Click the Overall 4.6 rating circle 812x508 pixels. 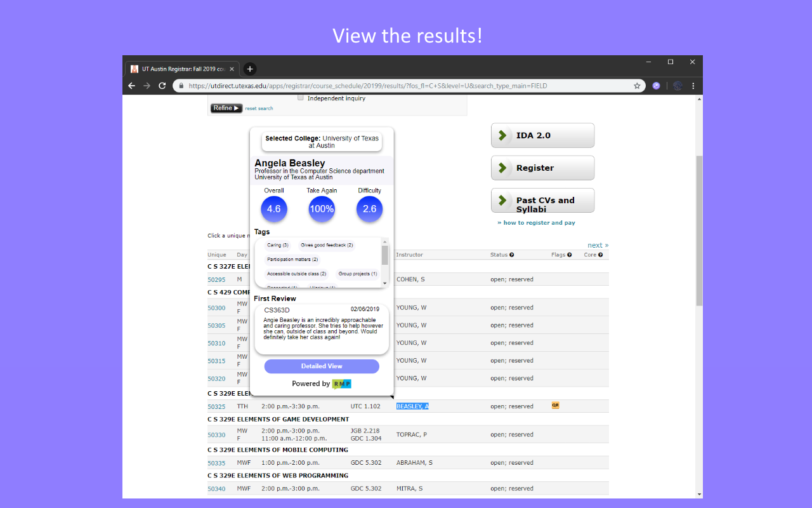[274, 209]
